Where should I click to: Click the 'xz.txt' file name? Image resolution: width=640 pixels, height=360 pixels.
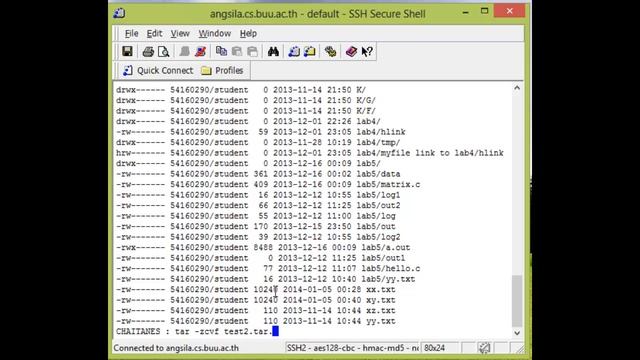pyautogui.click(x=380, y=311)
